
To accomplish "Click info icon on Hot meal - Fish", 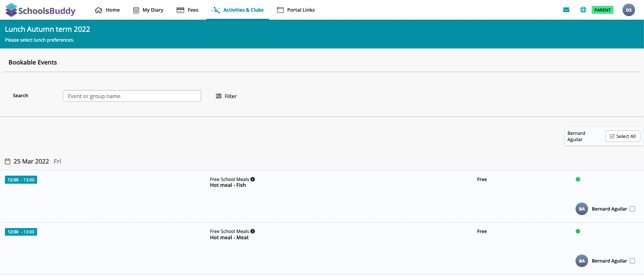I will tap(252, 179).
